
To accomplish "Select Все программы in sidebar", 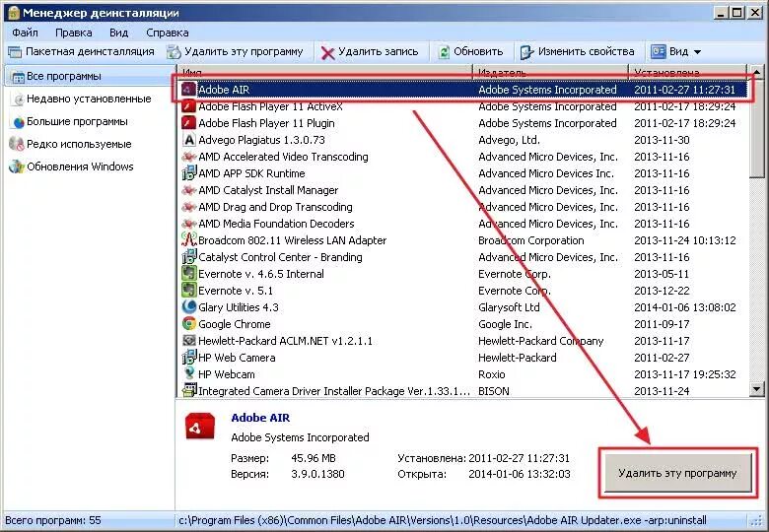I will pyautogui.click(x=89, y=77).
